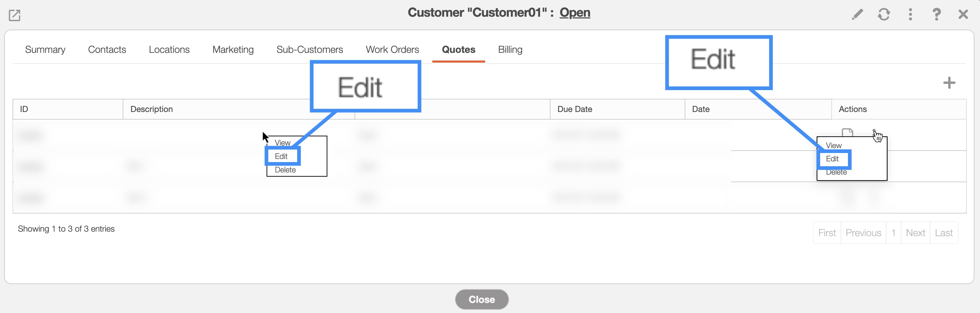This screenshot has width=980, height=313.
Task: Open the vertical three-dot options menu in header
Action: click(910, 15)
